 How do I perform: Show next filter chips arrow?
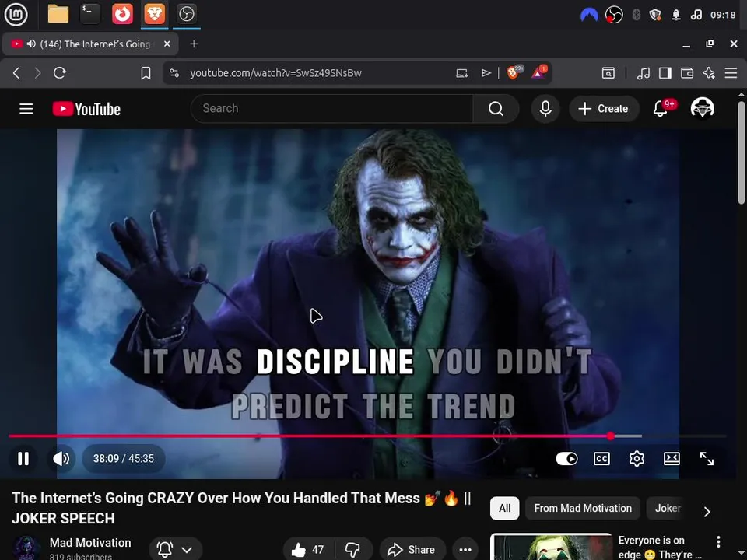coord(707,512)
